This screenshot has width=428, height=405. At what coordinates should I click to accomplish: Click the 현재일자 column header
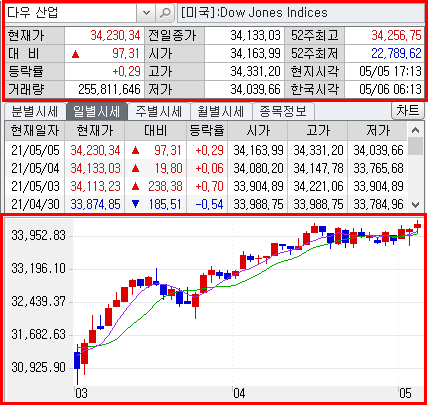tap(35, 131)
